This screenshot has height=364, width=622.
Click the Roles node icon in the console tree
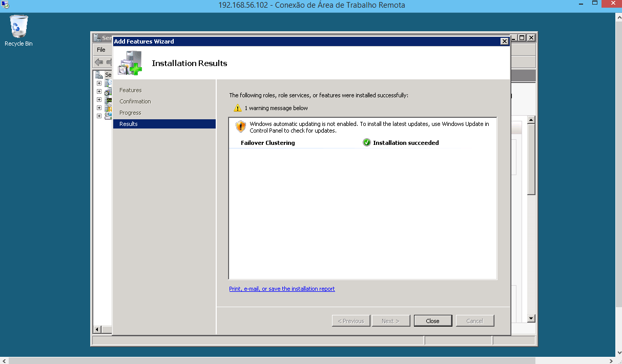click(107, 83)
